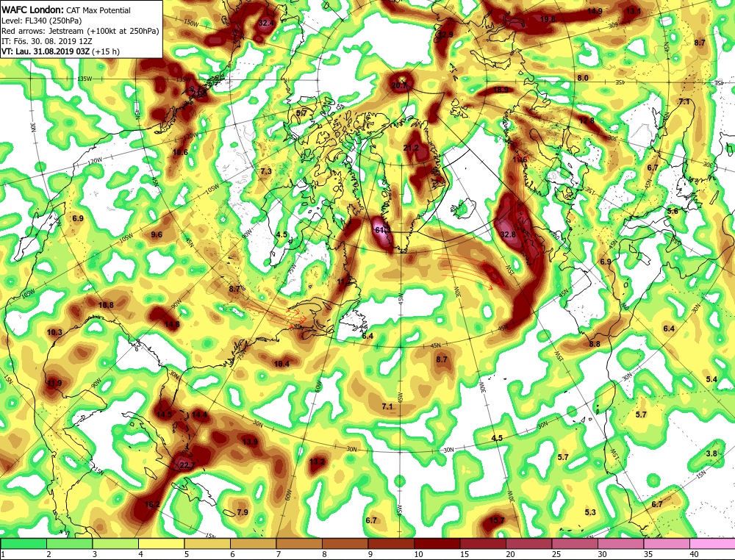
Task: Click the 10.8 value label
Action: click(106, 305)
